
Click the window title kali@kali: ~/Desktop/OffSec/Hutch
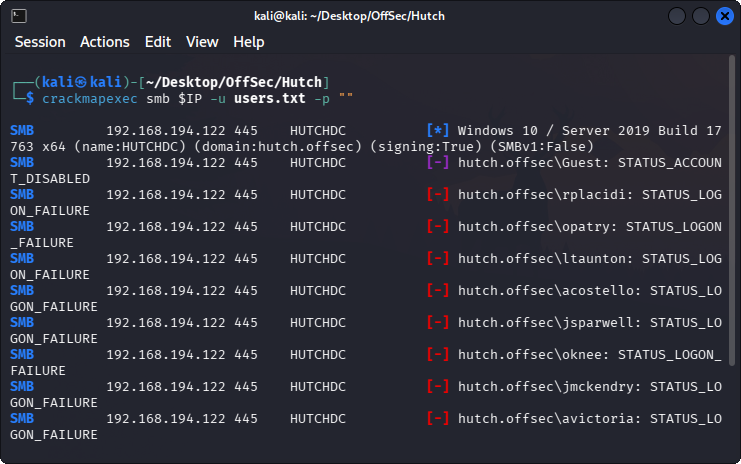coord(349,16)
